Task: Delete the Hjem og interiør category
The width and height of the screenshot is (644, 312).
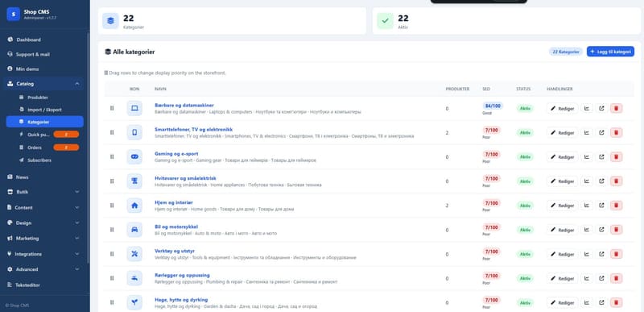Action: 616,206
